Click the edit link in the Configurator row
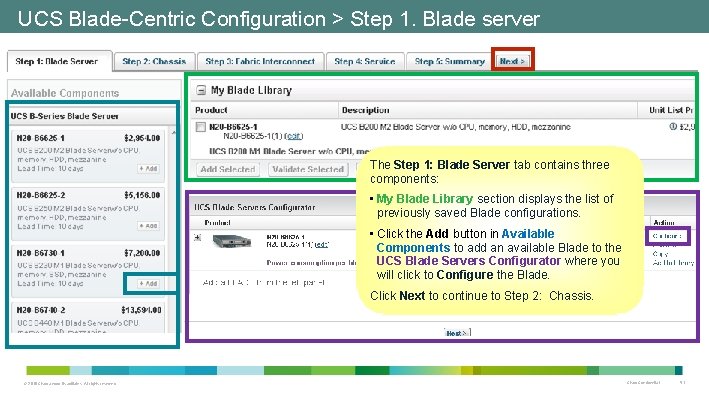709x394 pixels. [321, 244]
